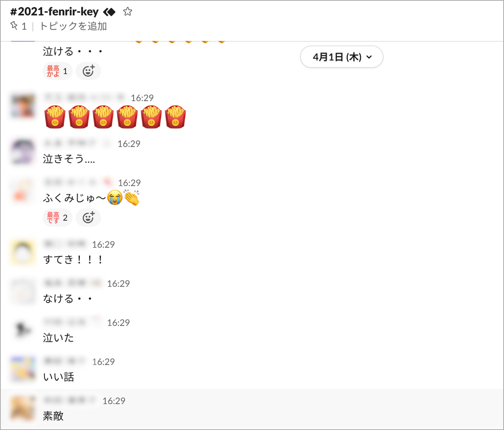The width and height of the screenshot is (504, 430).
Task: Click timestamp of the いい話 message
Action: tap(103, 362)
